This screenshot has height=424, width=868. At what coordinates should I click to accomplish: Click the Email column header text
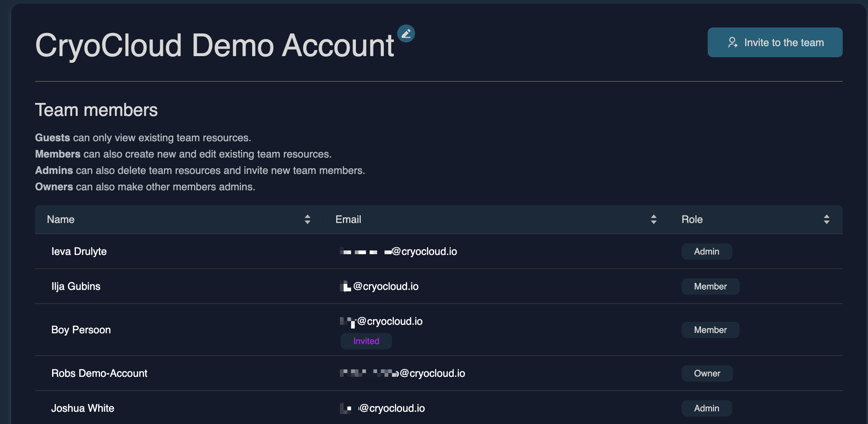(348, 219)
